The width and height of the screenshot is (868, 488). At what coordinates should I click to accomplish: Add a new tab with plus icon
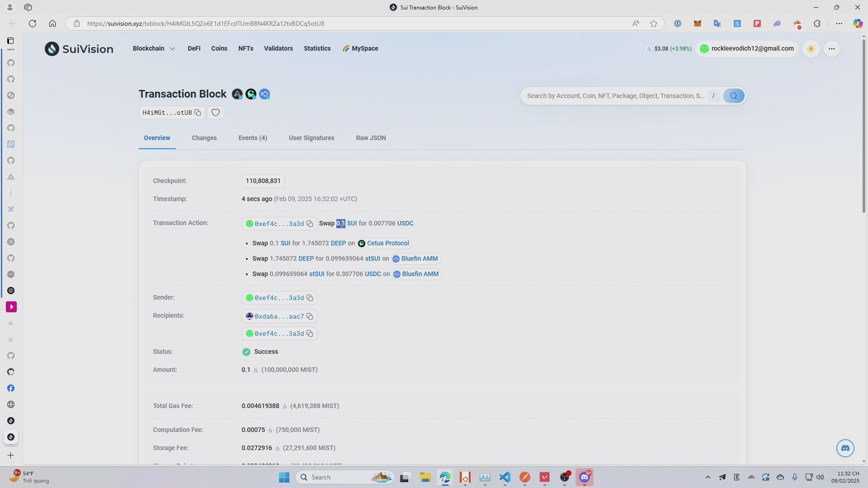click(x=11, y=455)
